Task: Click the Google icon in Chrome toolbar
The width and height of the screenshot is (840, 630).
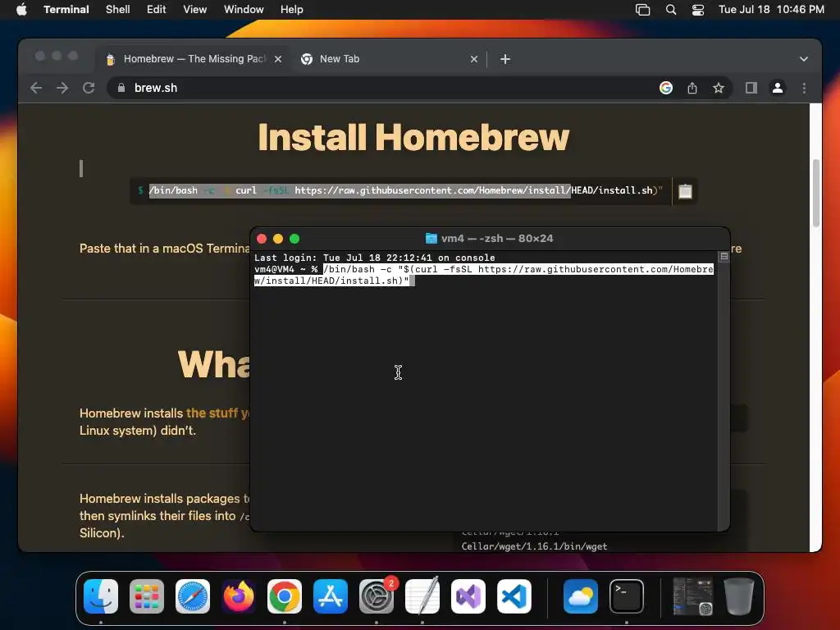Action: point(666,88)
